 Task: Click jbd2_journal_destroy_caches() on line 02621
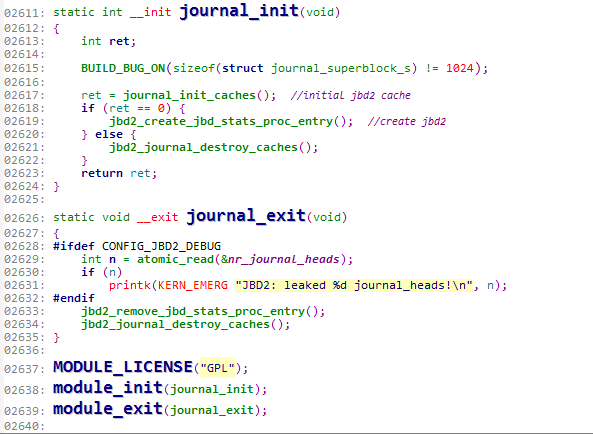[210, 147]
